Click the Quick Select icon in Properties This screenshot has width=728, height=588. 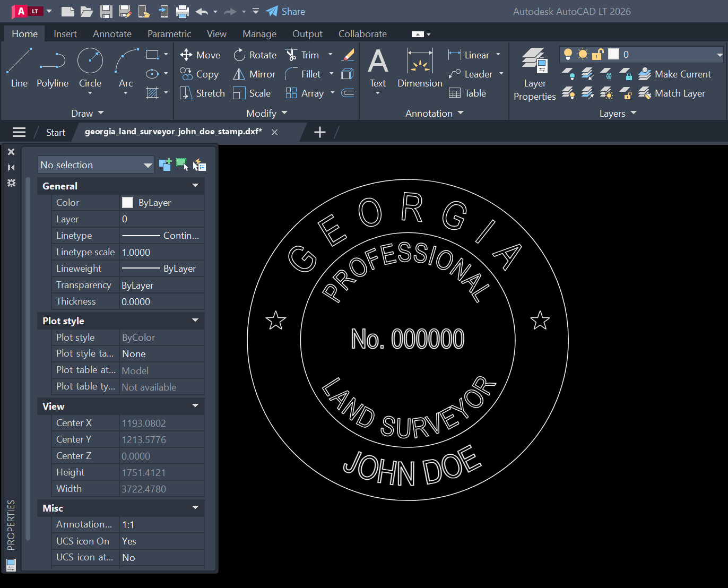pos(199,165)
